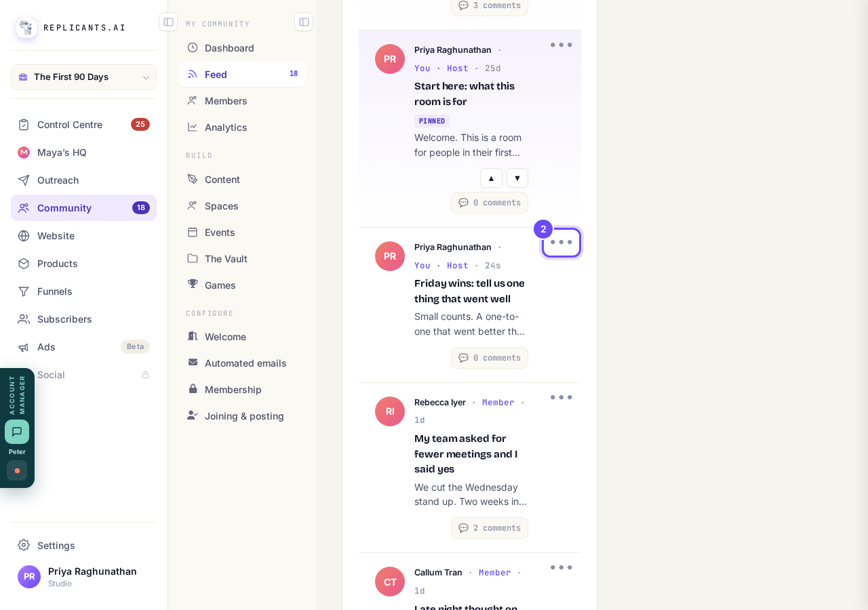Click the locked Social item
868x610 pixels.
tap(83, 375)
